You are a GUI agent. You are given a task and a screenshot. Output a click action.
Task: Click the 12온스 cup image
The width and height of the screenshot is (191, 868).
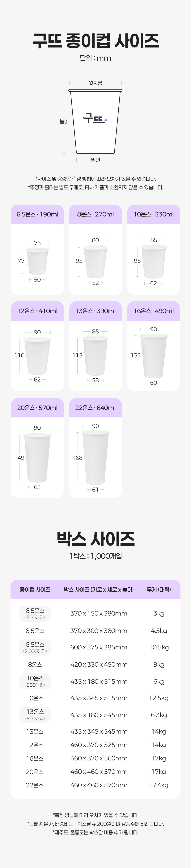pos(37,355)
